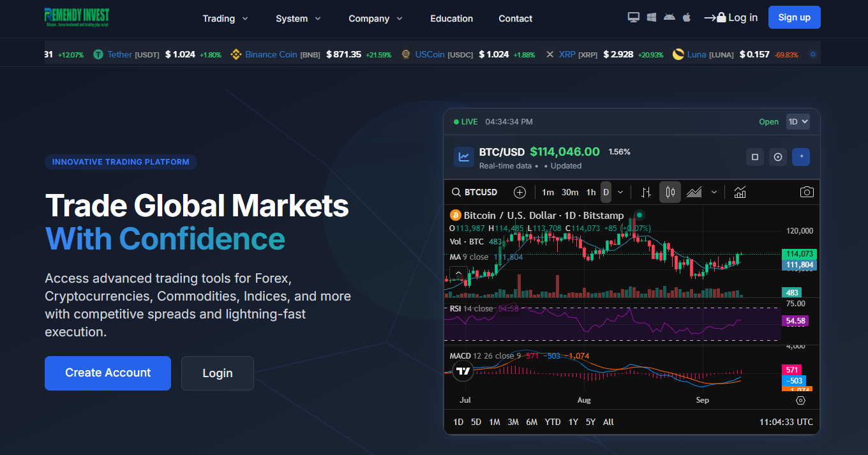Set chart range to YTD
Viewport: 868px width, 455px height.
[x=553, y=422]
